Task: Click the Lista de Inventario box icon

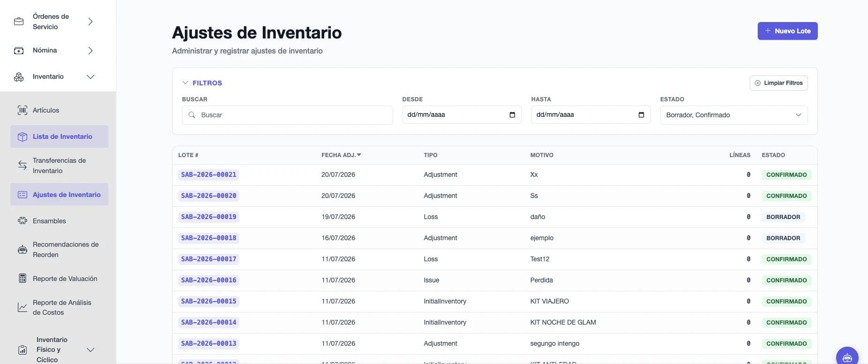Action: [x=23, y=136]
